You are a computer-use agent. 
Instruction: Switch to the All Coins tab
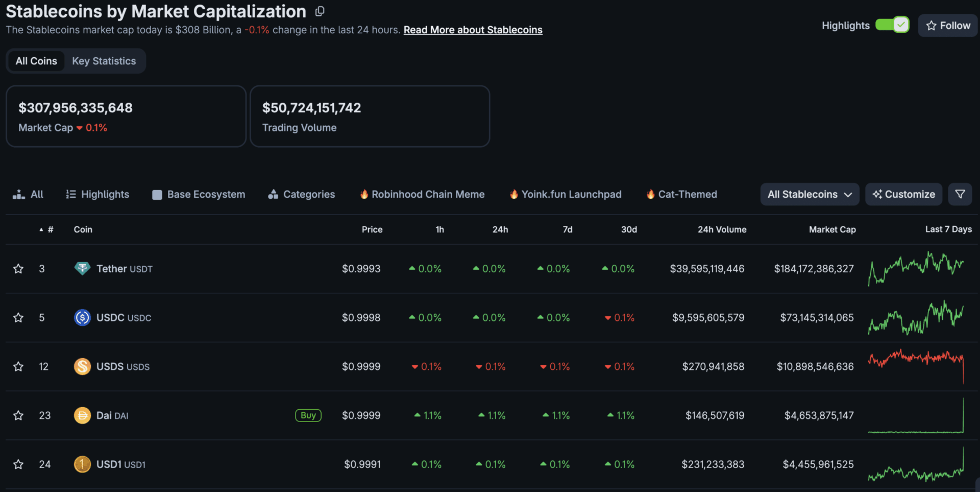coord(36,61)
